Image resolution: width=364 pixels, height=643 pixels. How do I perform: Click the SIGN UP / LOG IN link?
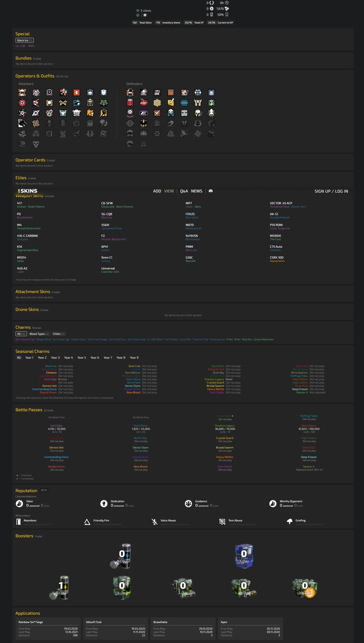pos(331,191)
